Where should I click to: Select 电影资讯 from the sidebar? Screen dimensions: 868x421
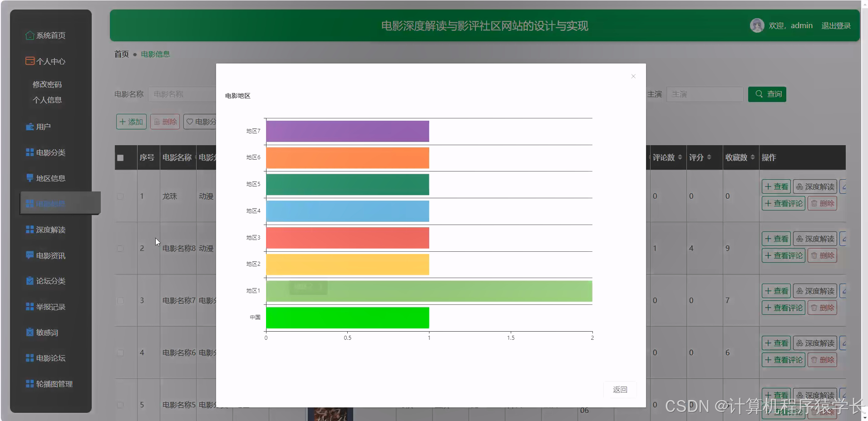50,255
